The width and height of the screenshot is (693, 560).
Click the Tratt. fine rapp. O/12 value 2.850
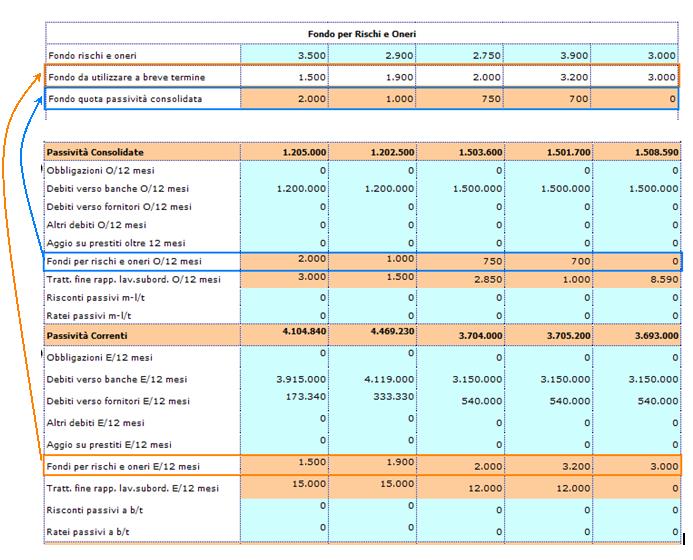point(488,279)
